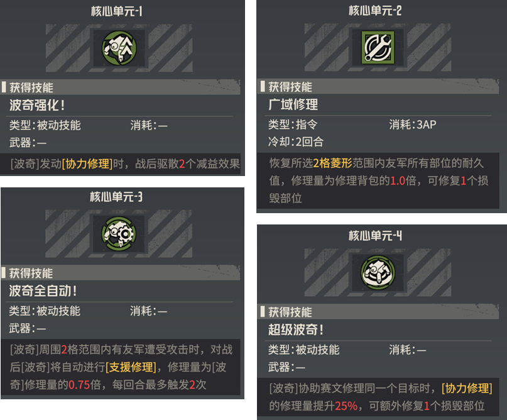Click the 冷却:2回合 cooldown label
Screen dimensions: 507x420
(x=296, y=141)
